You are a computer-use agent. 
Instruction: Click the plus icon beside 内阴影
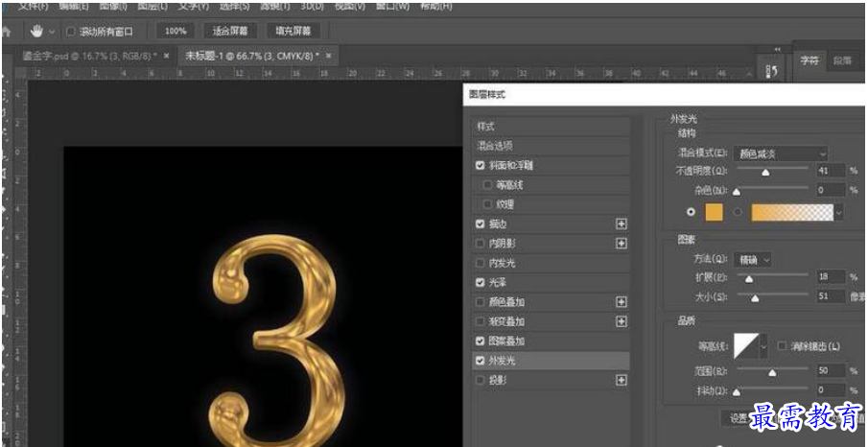click(x=622, y=243)
